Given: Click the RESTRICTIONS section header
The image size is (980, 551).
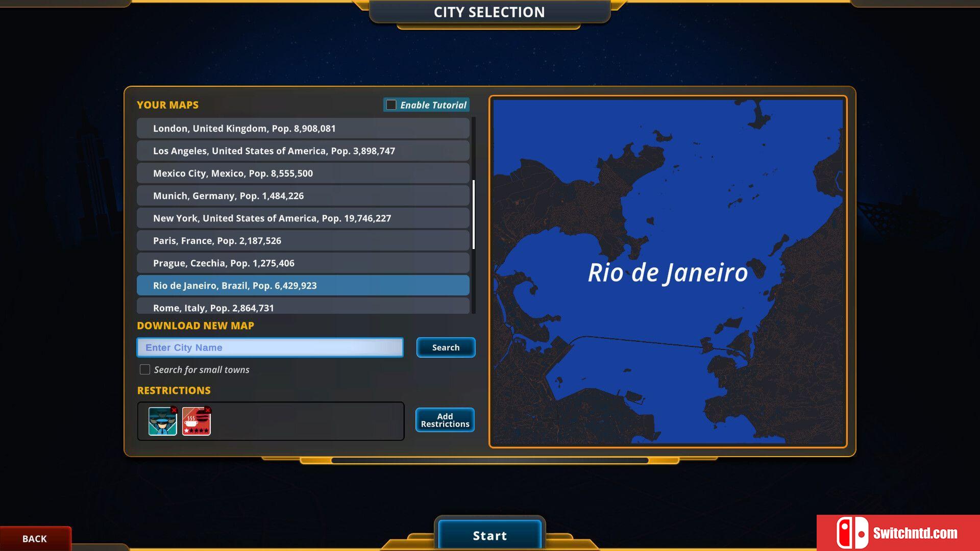Looking at the screenshot, I should (x=174, y=390).
